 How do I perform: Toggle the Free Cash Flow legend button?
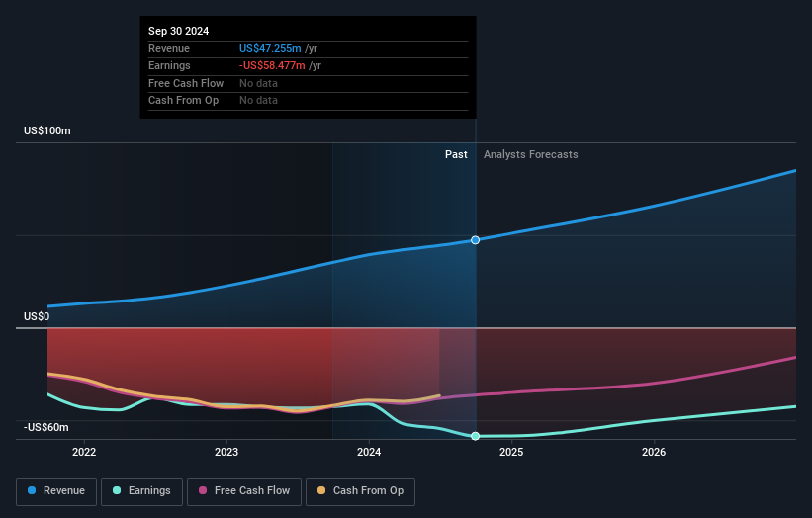pos(244,491)
